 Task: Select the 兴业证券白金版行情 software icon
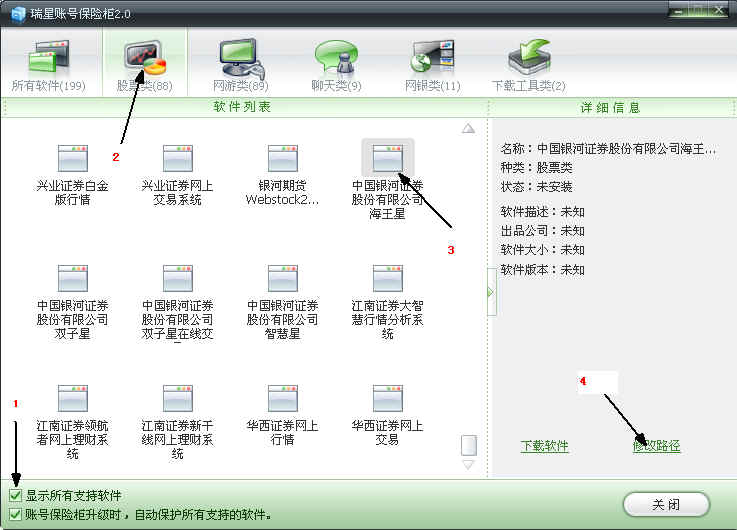coord(72,158)
